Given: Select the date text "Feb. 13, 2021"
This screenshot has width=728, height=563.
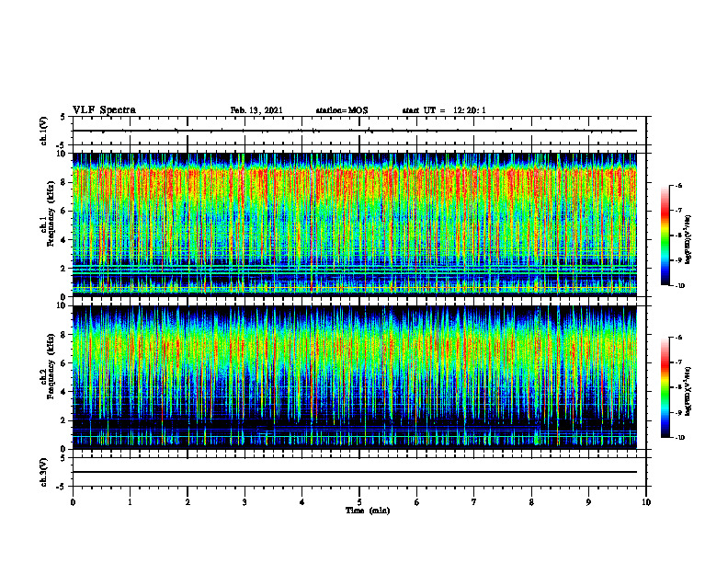Looking at the screenshot, I should tap(256, 110).
